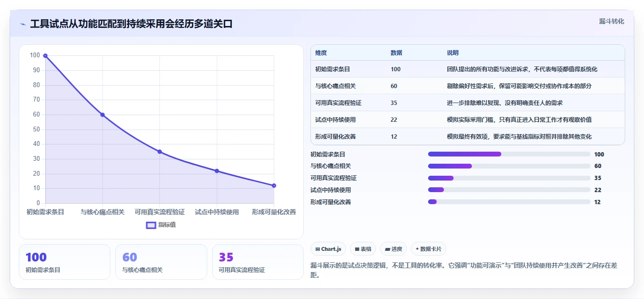Open the 35 可用真实流程验证 data card
The width and height of the screenshot is (644, 299).
tap(258, 262)
